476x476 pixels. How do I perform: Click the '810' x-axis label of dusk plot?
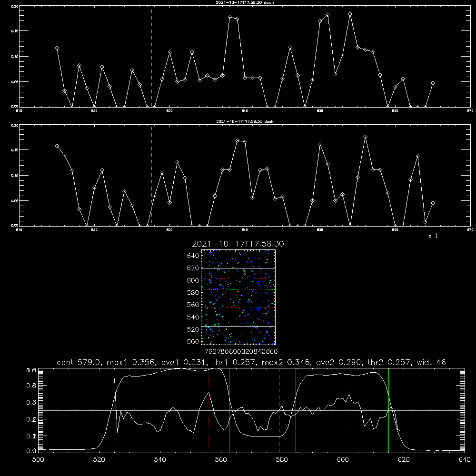click(19, 230)
